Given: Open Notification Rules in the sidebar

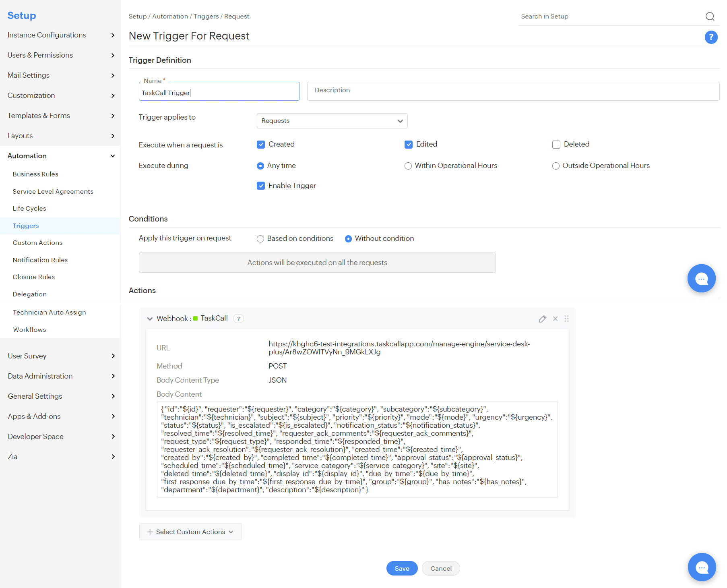Looking at the screenshot, I should pos(40,260).
